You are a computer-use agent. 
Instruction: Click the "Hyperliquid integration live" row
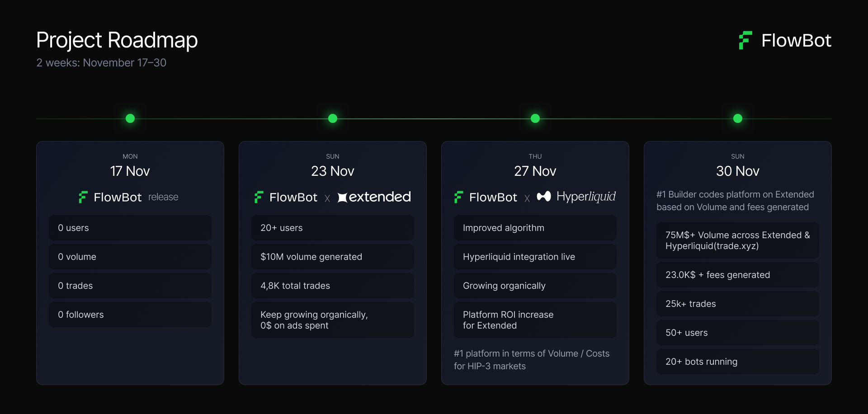(535, 257)
